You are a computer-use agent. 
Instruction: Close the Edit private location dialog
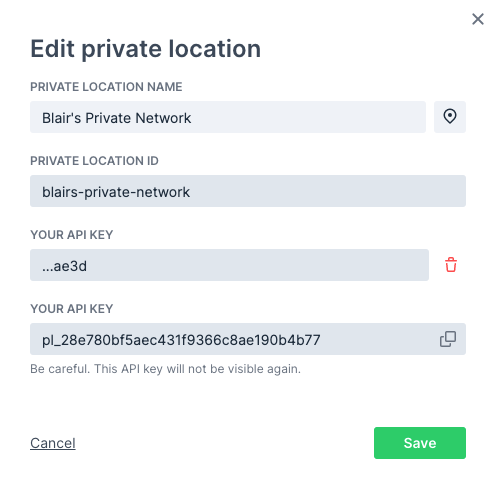point(478,19)
